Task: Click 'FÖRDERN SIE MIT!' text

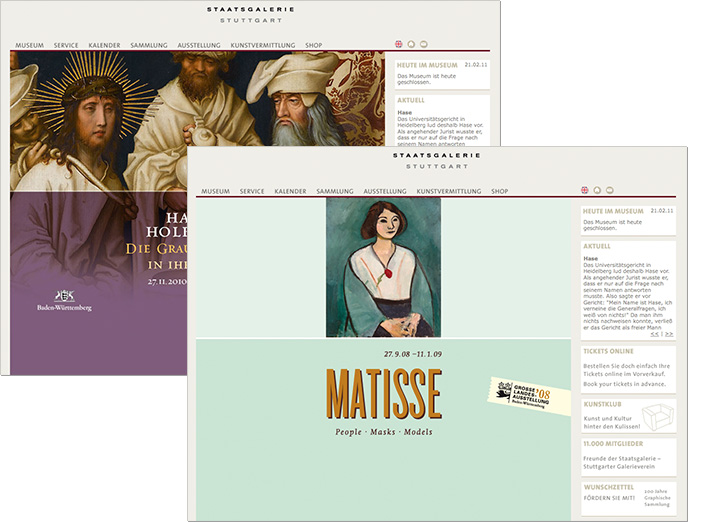Action: pyautogui.click(x=609, y=498)
